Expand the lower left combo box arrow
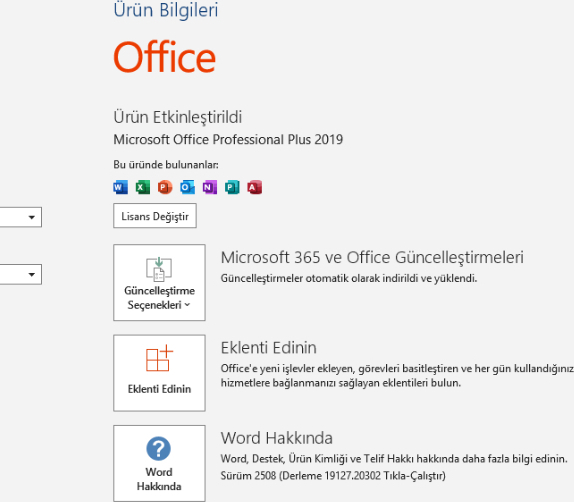Image resolution: width=574 pixels, height=502 pixels. [x=32, y=275]
